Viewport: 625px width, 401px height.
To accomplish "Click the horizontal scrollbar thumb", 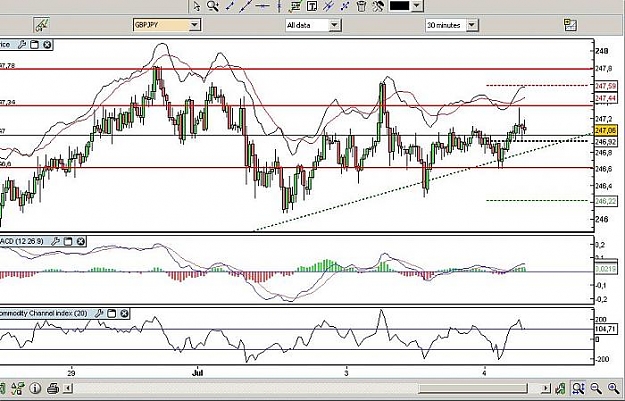I will pyautogui.click(x=473, y=388).
